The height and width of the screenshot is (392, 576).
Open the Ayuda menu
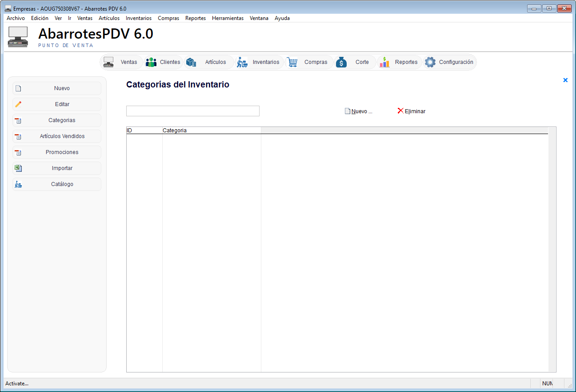pos(282,18)
